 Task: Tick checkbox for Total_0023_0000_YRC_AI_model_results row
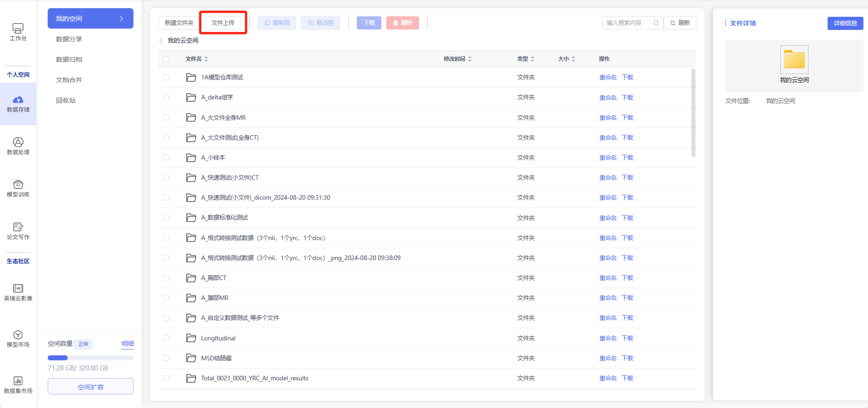(166, 378)
